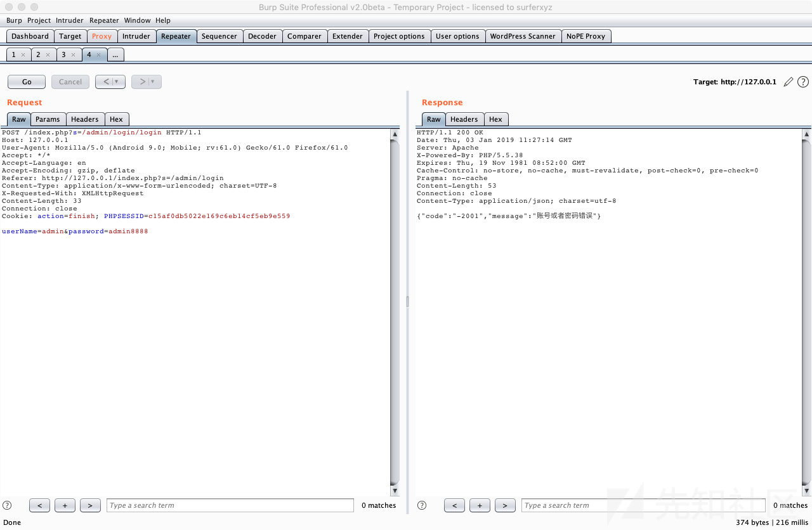Switch to the Proxy tab
The height and width of the screenshot is (530, 812).
[101, 36]
